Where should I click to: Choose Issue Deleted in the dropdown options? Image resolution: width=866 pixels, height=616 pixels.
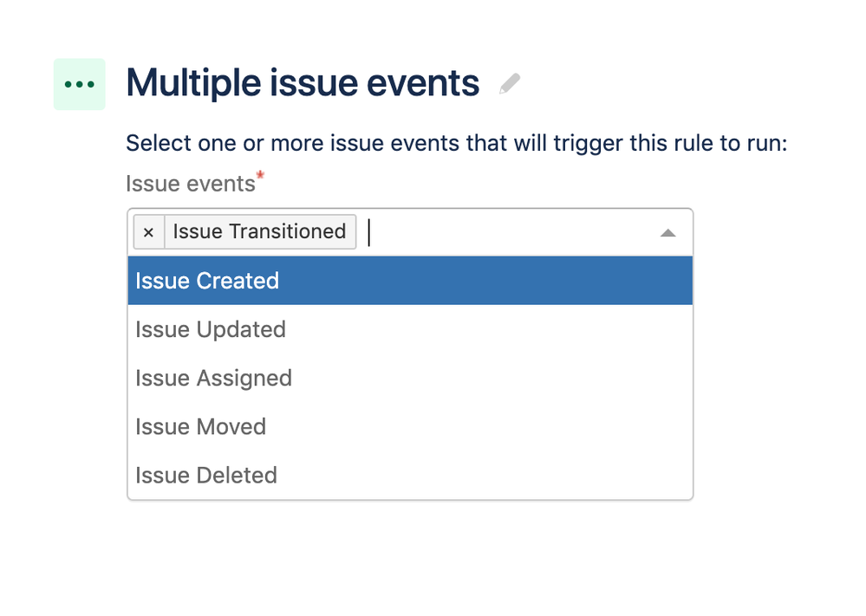205,475
